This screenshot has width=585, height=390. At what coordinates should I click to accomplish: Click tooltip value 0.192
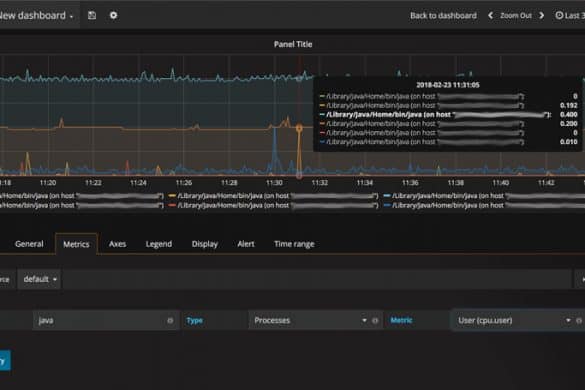tap(569, 106)
